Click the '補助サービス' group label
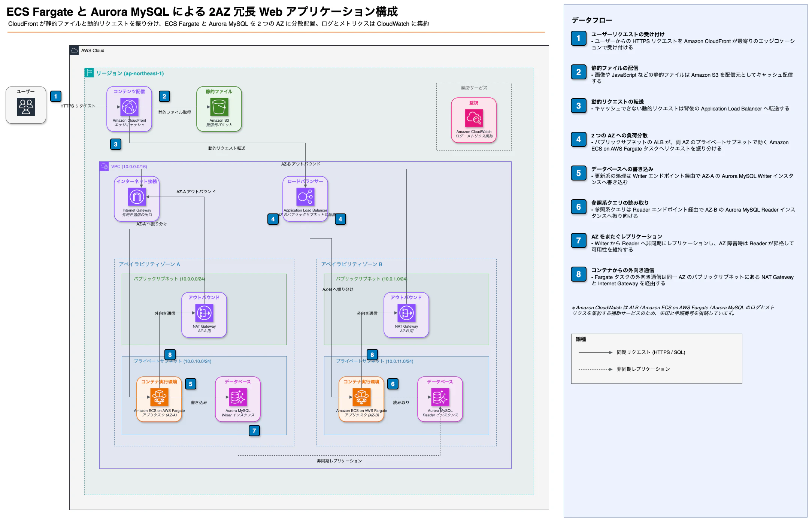Viewport: 812px width, 522px height. pos(474,88)
